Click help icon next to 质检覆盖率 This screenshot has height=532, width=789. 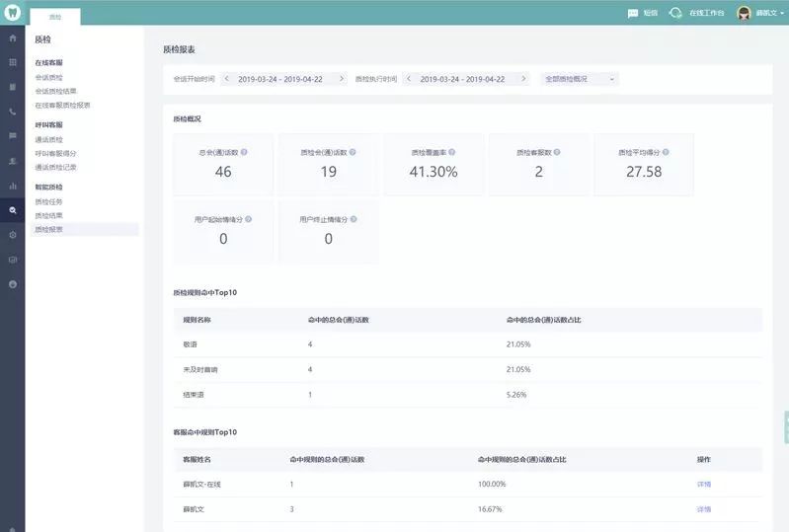453,152
